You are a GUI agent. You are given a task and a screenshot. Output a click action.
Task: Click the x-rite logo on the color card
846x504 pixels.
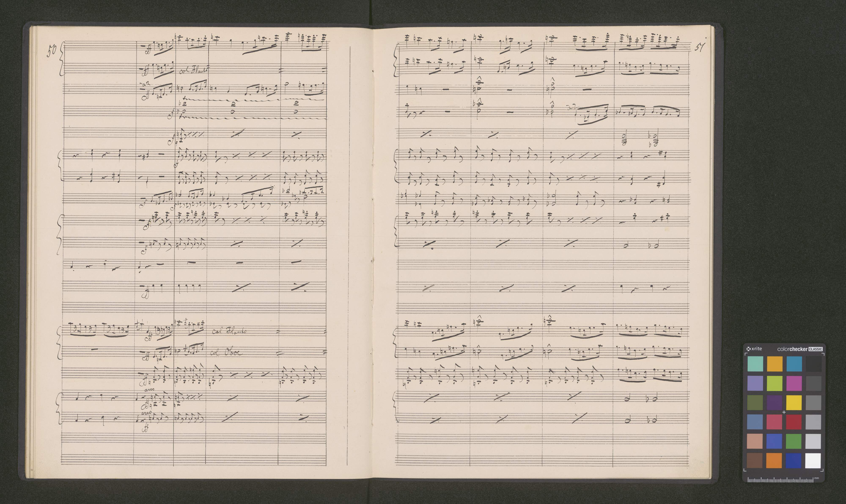coord(754,349)
